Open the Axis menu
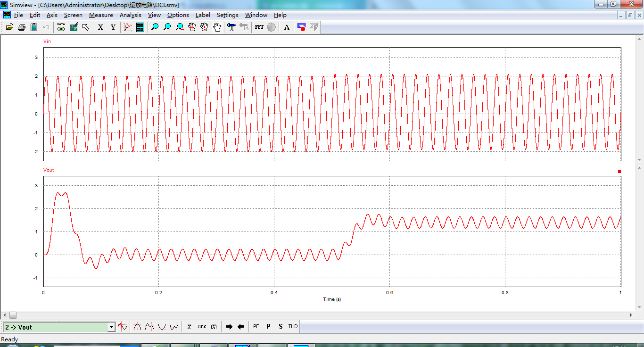This screenshot has height=347, width=644. 52,15
